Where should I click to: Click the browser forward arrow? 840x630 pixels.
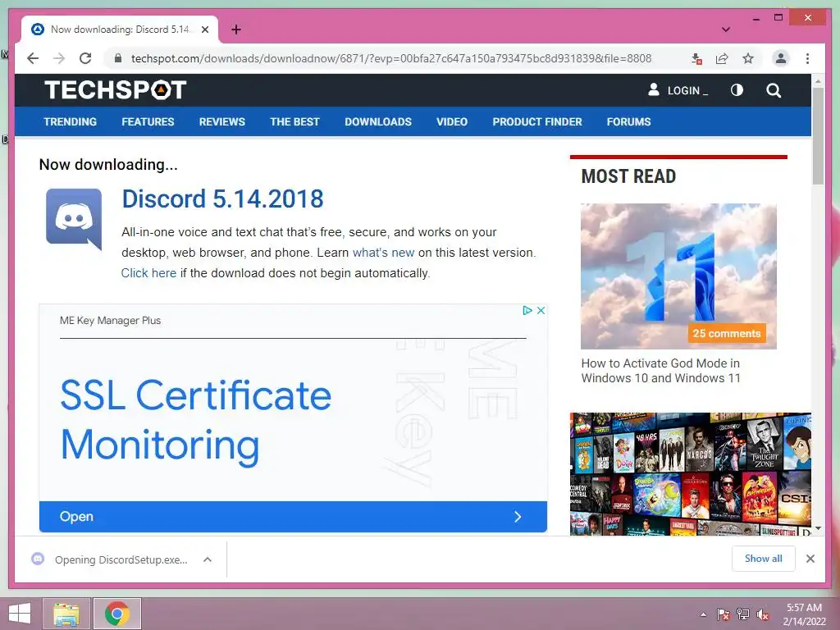[x=59, y=58]
